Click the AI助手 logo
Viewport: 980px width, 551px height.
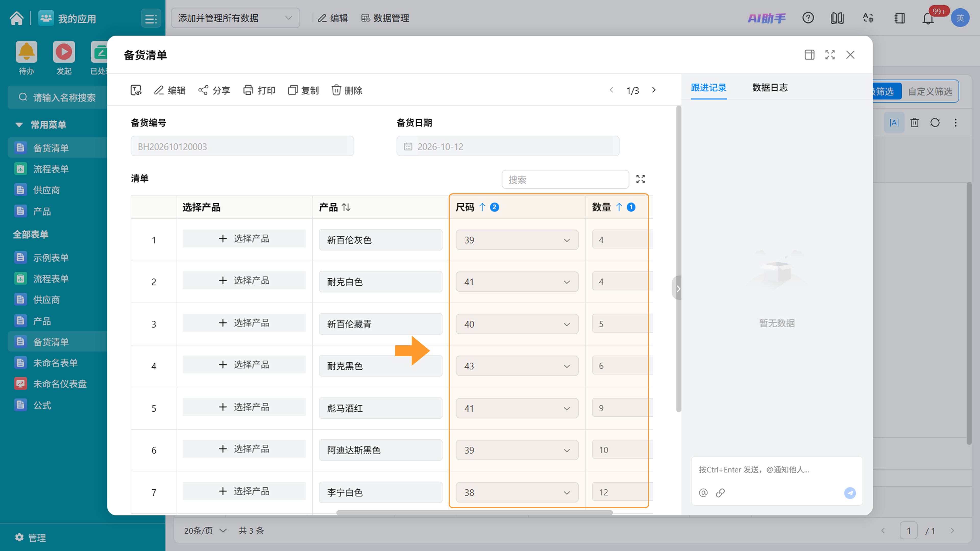[767, 18]
